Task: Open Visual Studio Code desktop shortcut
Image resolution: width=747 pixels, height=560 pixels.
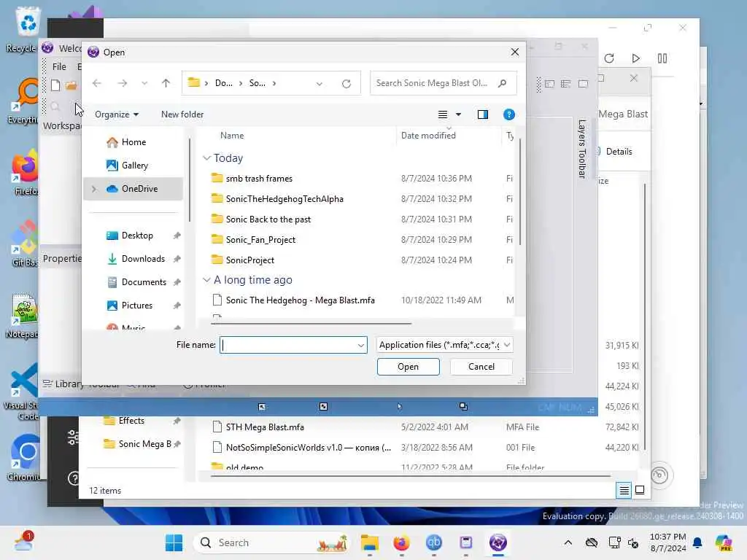Action: [22, 392]
